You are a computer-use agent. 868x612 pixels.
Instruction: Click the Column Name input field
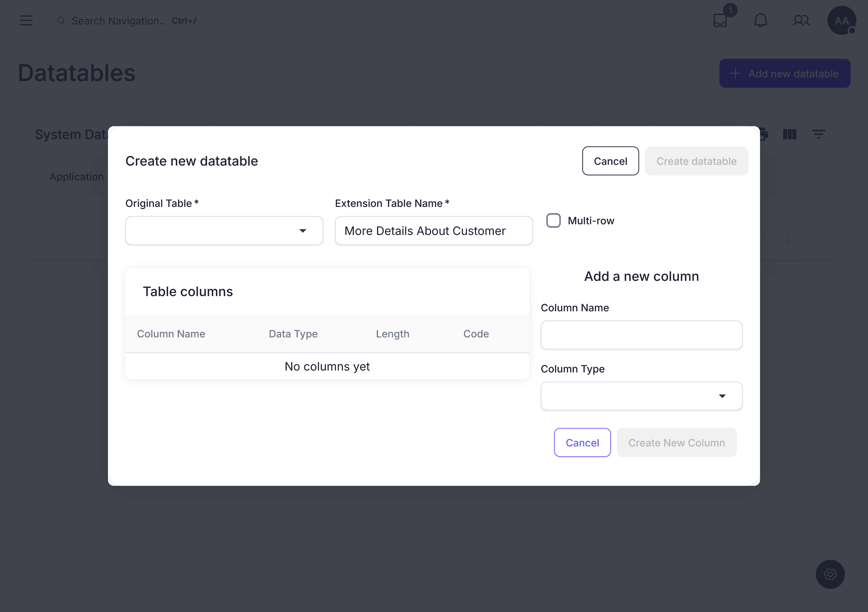point(641,335)
